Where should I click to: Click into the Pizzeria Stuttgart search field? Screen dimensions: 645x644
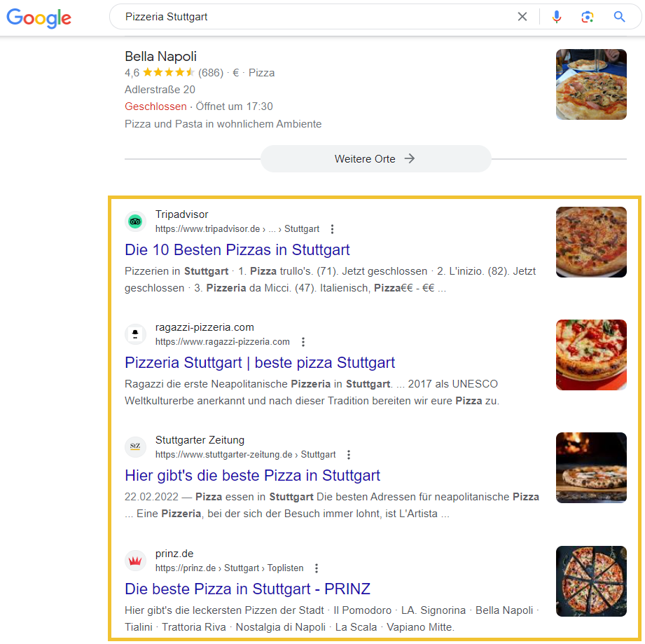coord(315,17)
